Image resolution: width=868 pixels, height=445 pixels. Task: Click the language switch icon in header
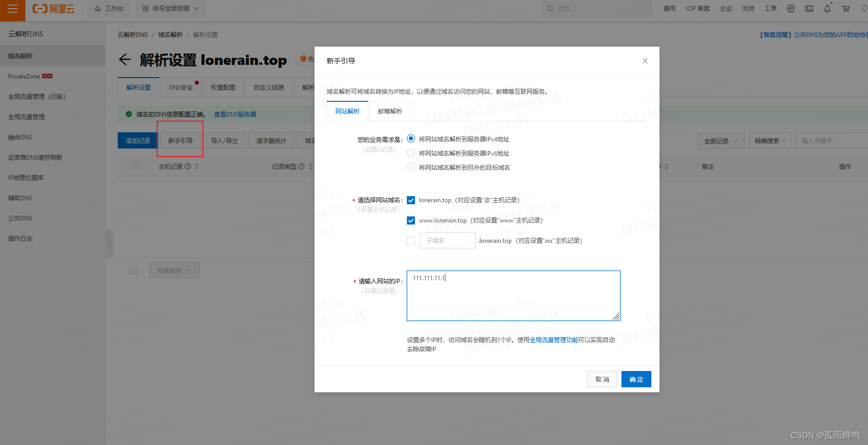tap(790, 9)
